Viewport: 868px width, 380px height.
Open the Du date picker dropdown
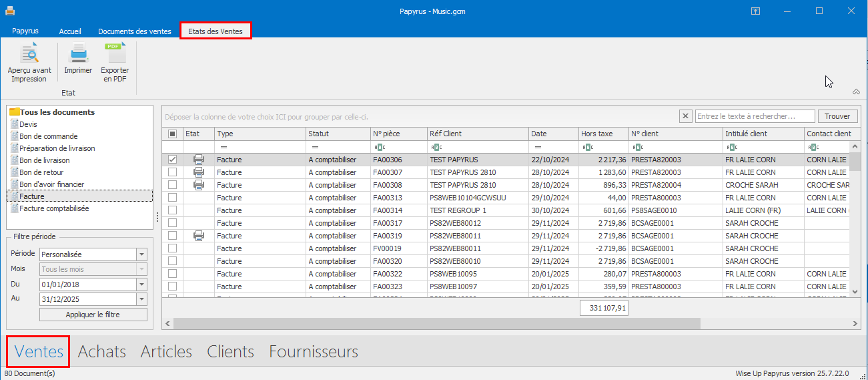point(141,284)
